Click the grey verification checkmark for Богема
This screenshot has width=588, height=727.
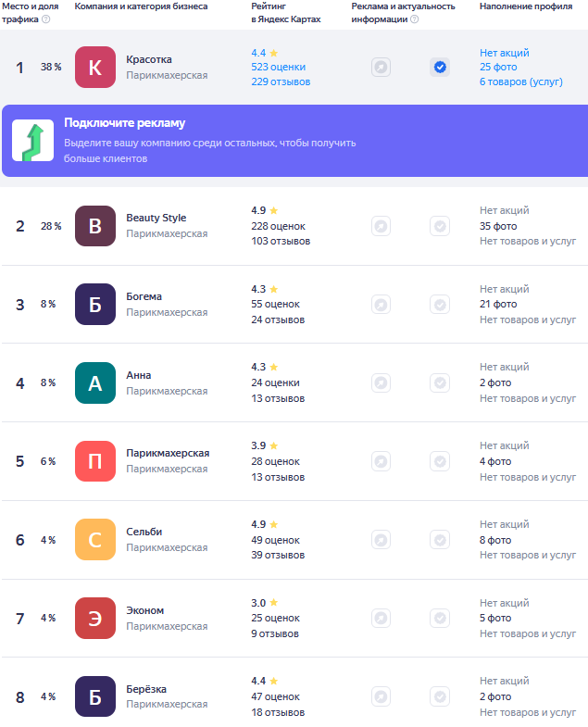coord(440,305)
